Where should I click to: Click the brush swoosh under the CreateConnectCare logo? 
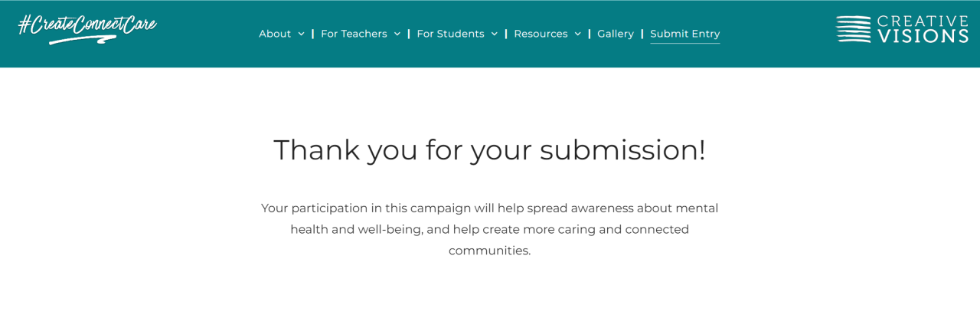tap(83, 39)
